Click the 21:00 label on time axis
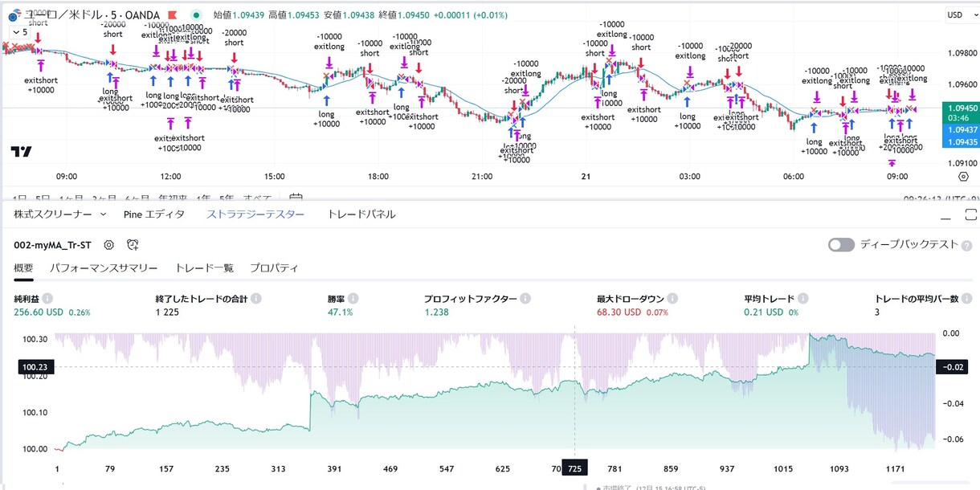The width and height of the screenshot is (980, 490). (x=482, y=177)
